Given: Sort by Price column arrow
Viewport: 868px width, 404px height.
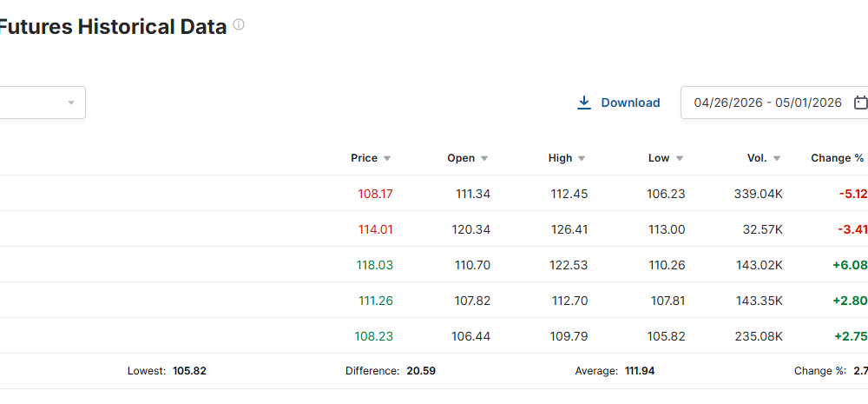Looking at the screenshot, I should (x=387, y=158).
